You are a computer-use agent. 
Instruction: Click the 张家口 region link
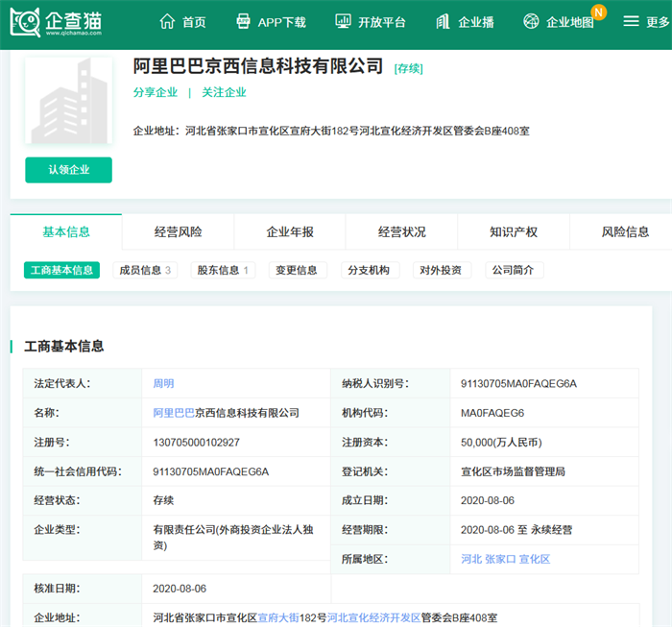coord(500,559)
